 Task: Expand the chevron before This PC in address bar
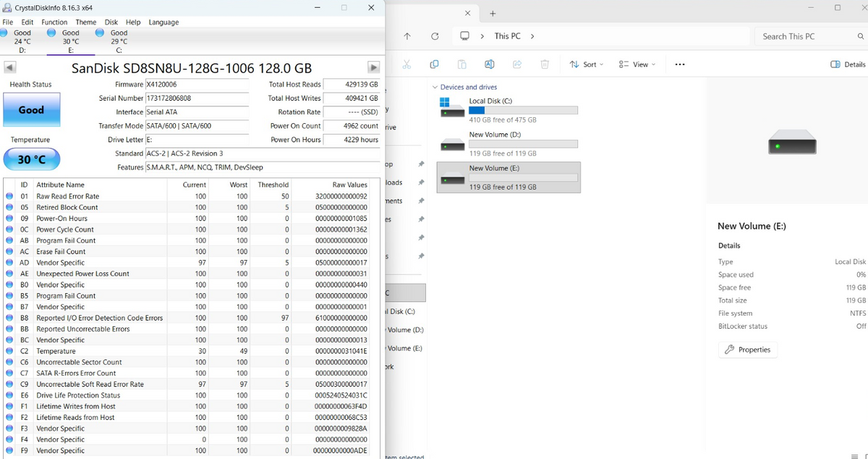[x=482, y=36]
